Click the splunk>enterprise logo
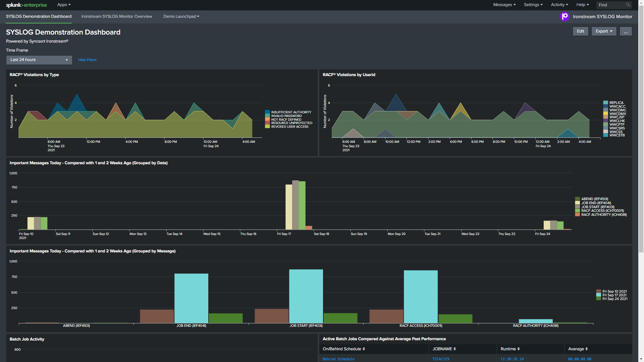This screenshot has height=362, width=644. click(26, 5)
